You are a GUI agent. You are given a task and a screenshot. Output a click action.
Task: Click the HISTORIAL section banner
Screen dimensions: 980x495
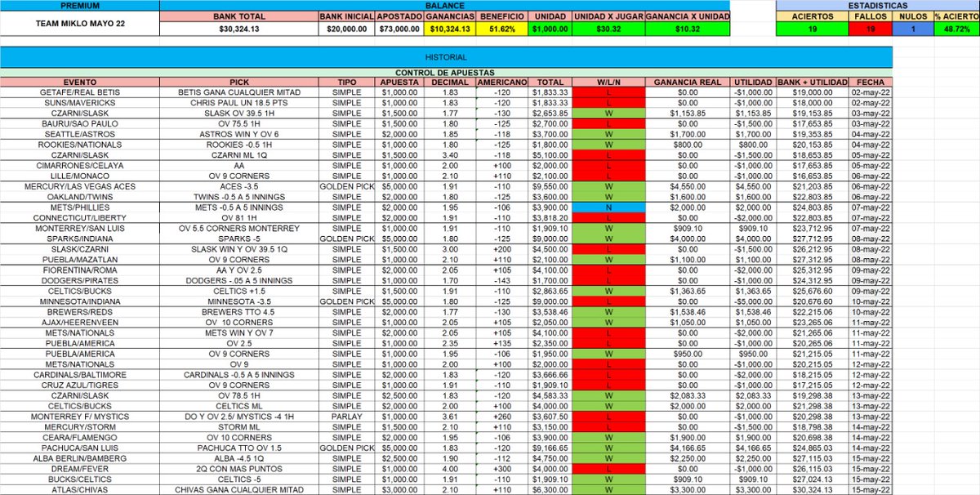[x=446, y=57]
